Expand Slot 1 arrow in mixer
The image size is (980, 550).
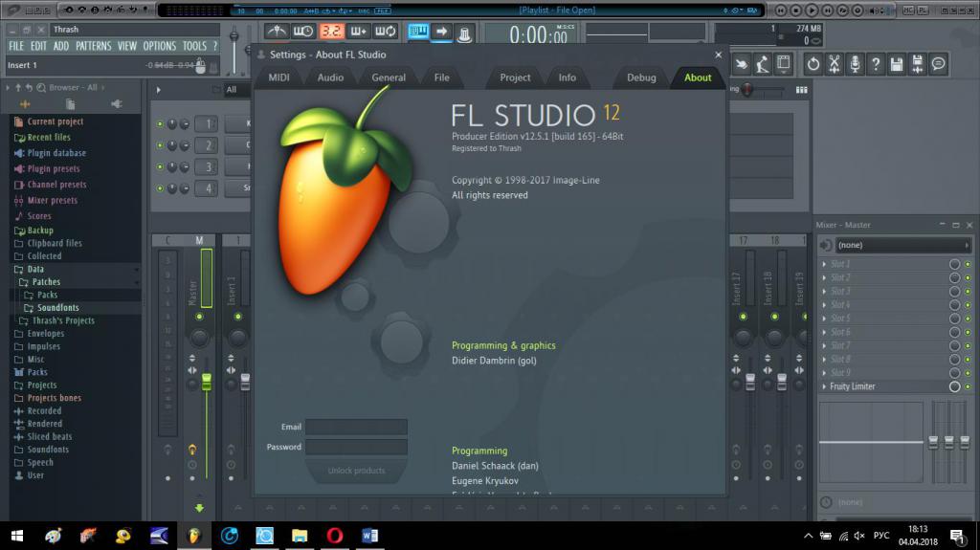[824, 264]
